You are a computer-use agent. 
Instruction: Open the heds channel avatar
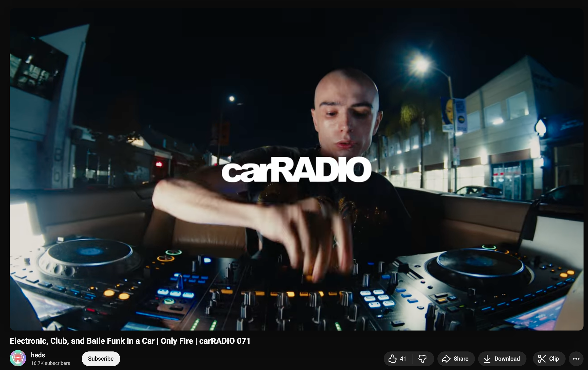pos(18,358)
